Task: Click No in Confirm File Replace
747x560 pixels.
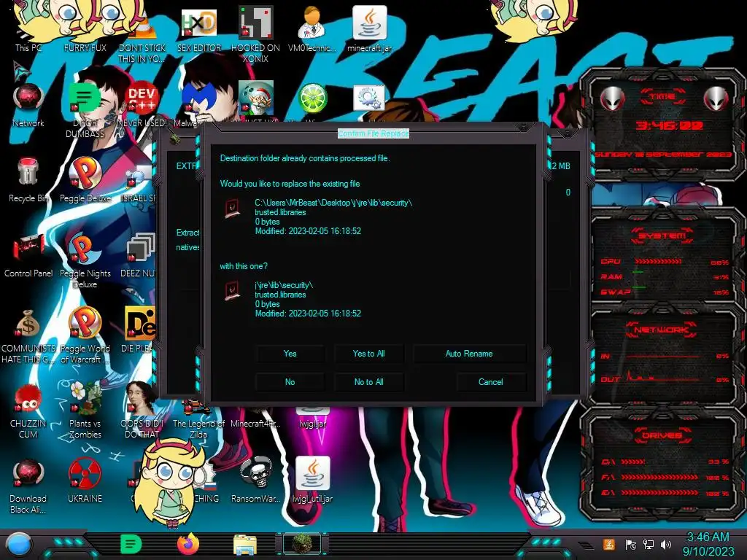Action: click(x=290, y=382)
